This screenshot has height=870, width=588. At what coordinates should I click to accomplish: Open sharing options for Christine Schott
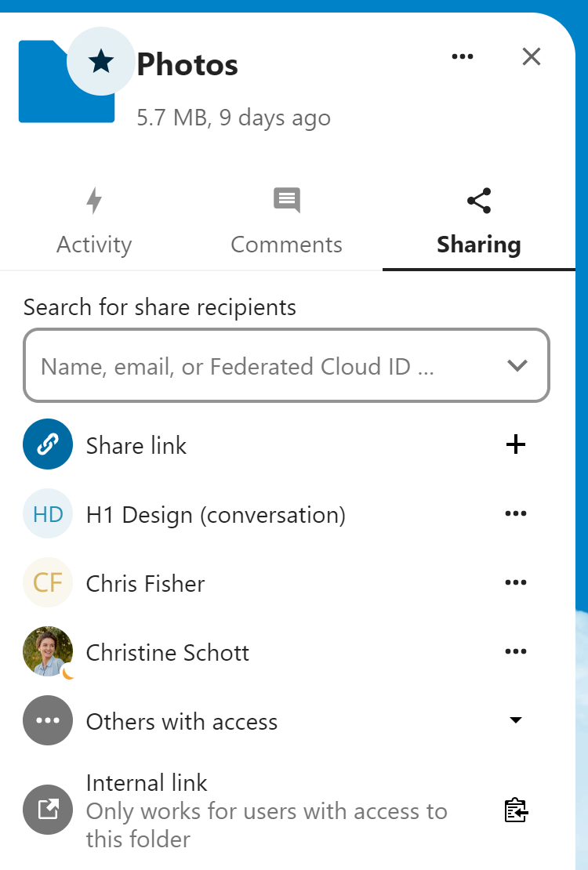coord(516,651)
